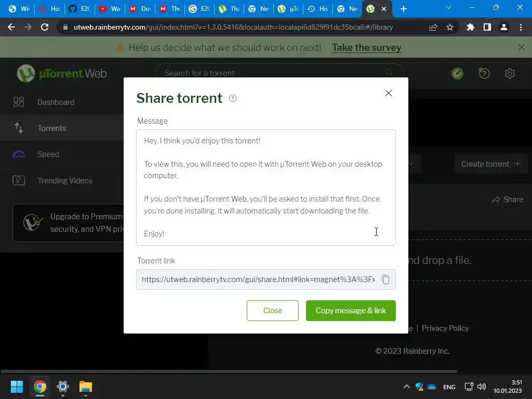Click the Dashboard grid icon
The width and height of the screenshot is (532, 399).
19,102
